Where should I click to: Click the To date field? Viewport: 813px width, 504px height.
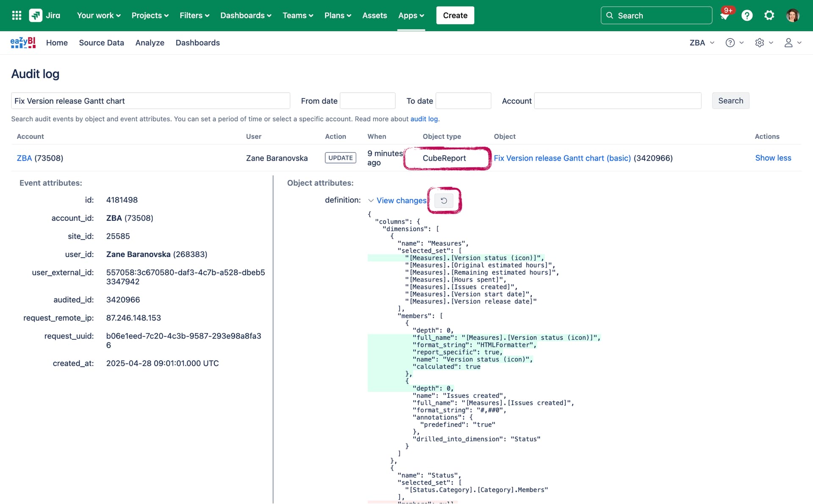[x=463, y=101]
